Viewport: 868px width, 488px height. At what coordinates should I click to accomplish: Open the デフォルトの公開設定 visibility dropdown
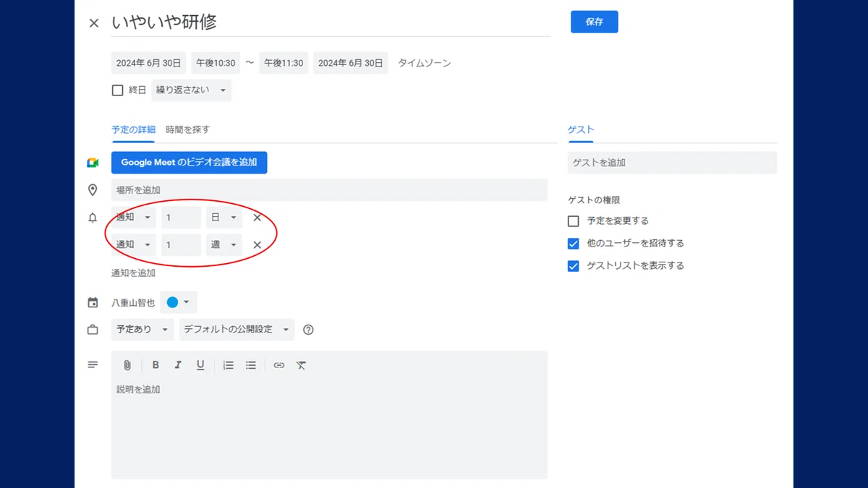pyautogui.click(x=237, y=330)
